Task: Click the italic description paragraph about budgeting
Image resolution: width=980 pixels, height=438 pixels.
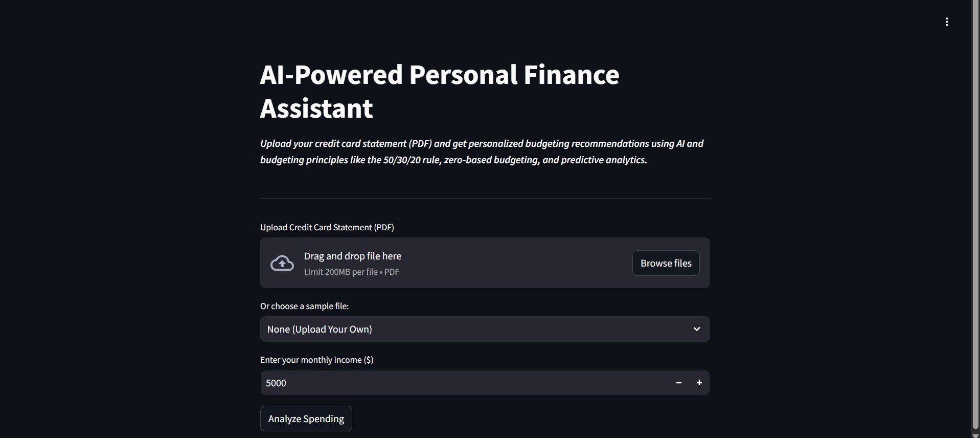Action: (x=481, y=151)
